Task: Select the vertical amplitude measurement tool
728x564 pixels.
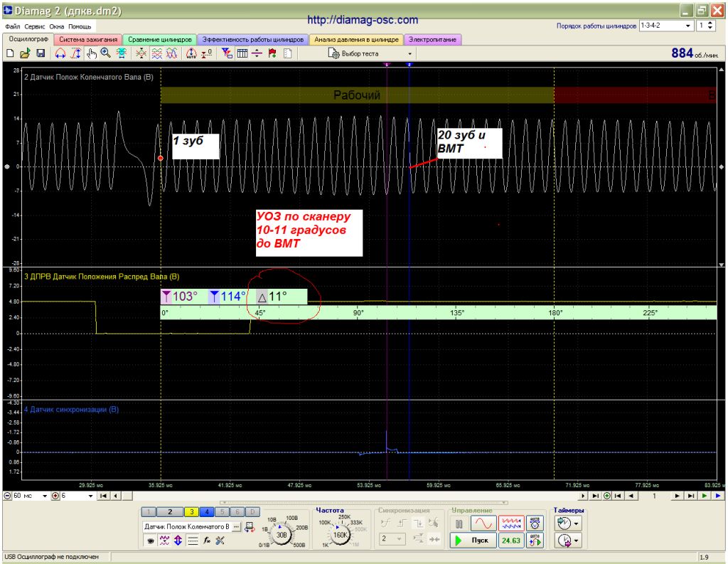Action: [x=75, y=53]
